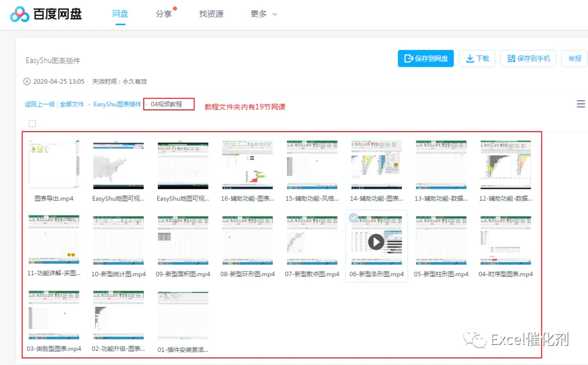Click the 举报 report button
The image size is (588, 365).
coord(574,58)
